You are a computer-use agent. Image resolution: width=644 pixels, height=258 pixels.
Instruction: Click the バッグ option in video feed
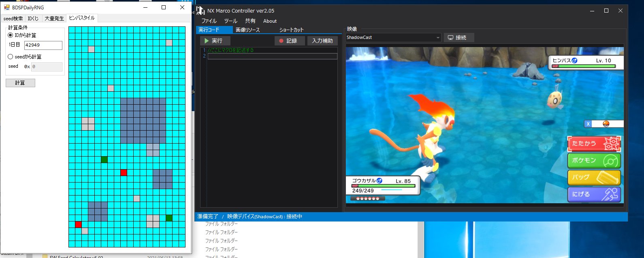594,177
